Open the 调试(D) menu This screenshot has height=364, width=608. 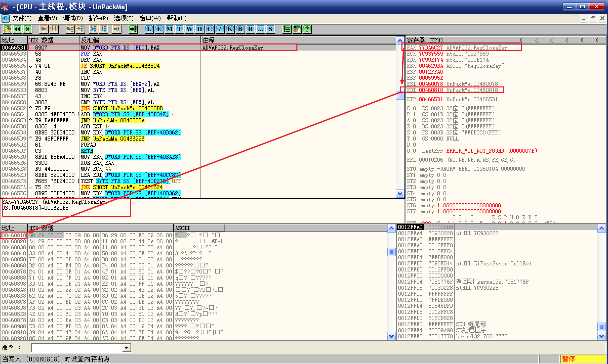point(73,18)
